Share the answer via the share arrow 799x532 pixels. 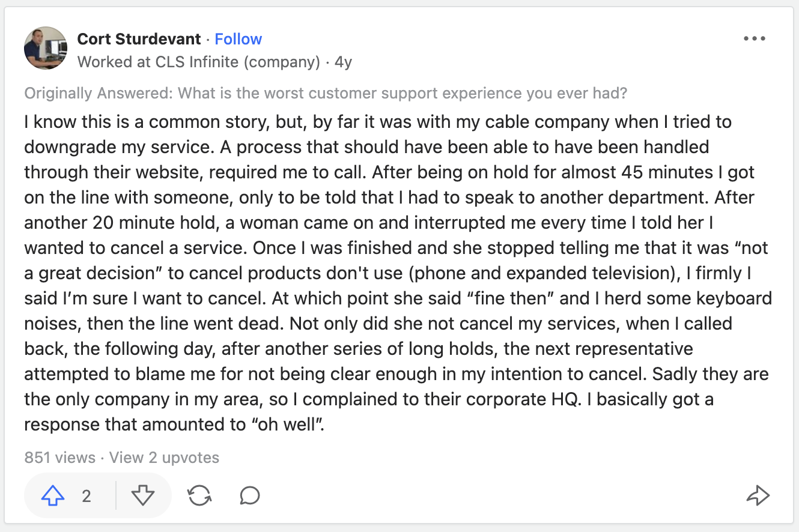pyautogui.click(x=759, y=495)
